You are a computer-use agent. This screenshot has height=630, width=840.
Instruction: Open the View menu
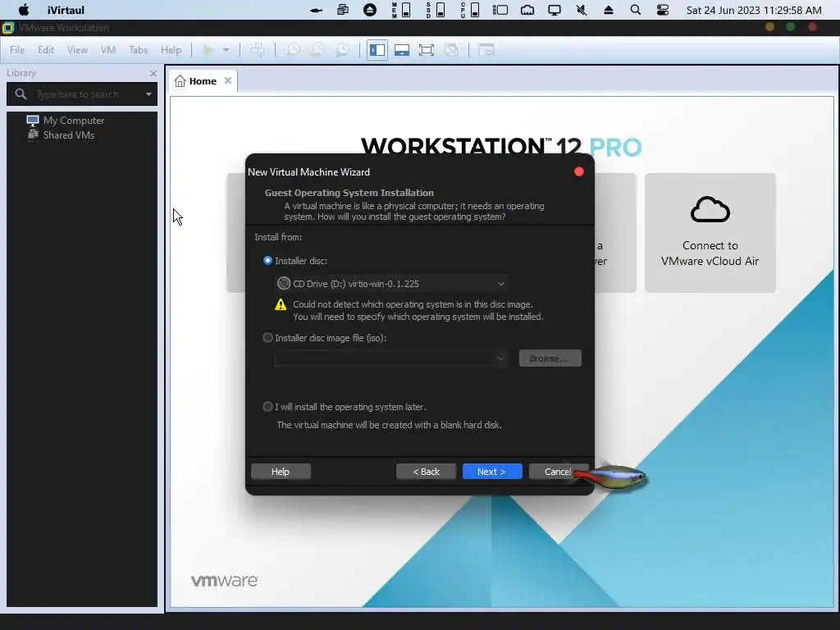[x=77, y=50]
